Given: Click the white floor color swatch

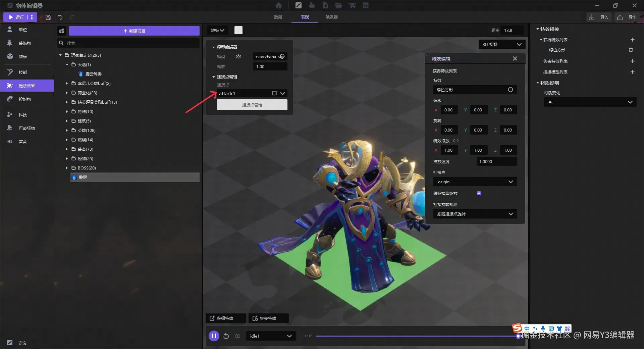Looking at the screenshot, I should [x=238, y=30].
